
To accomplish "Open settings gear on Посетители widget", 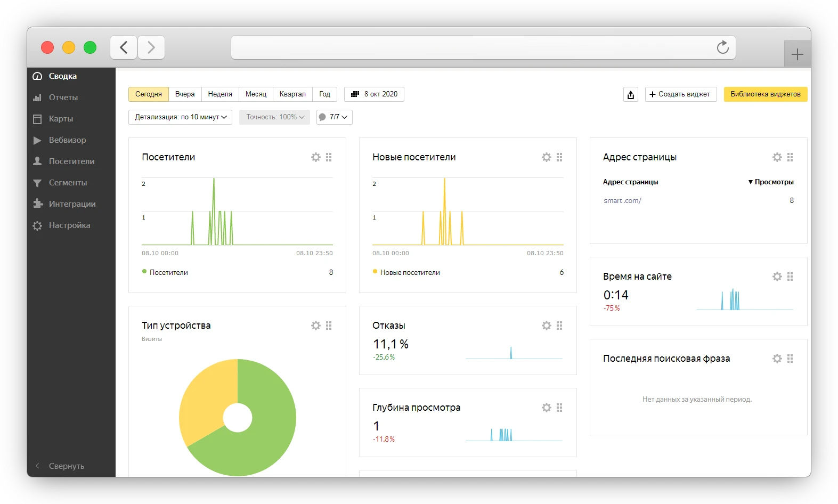I will pos(316,157).
